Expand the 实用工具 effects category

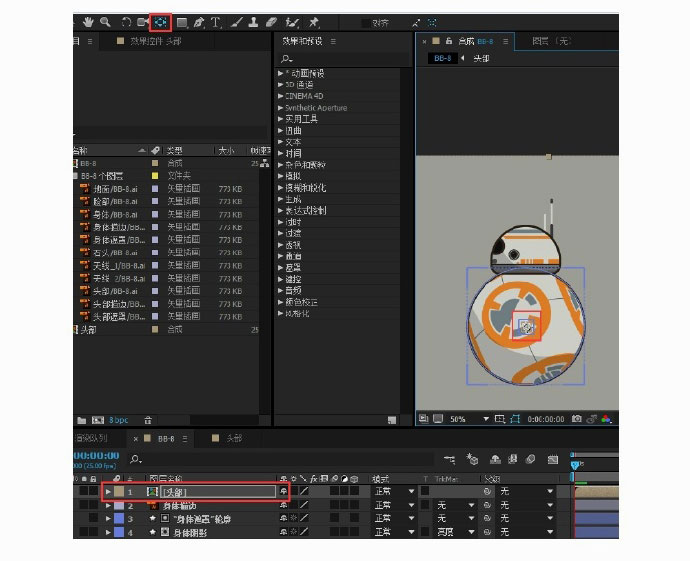pos(280,119)
